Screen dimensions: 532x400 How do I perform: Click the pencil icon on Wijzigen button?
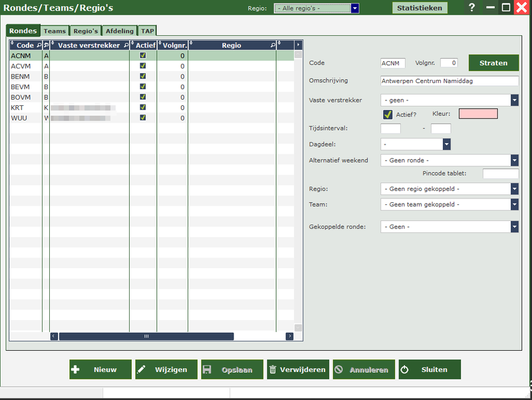click(x=141, y=369)
